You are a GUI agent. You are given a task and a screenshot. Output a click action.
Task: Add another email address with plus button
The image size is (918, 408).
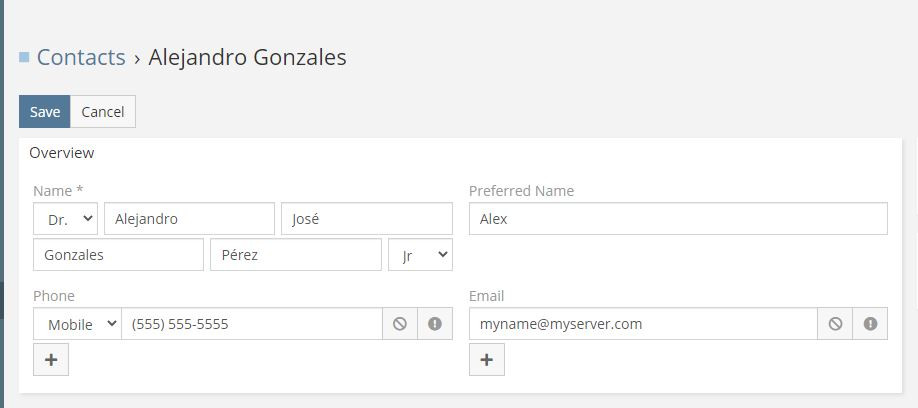[486, 360]
